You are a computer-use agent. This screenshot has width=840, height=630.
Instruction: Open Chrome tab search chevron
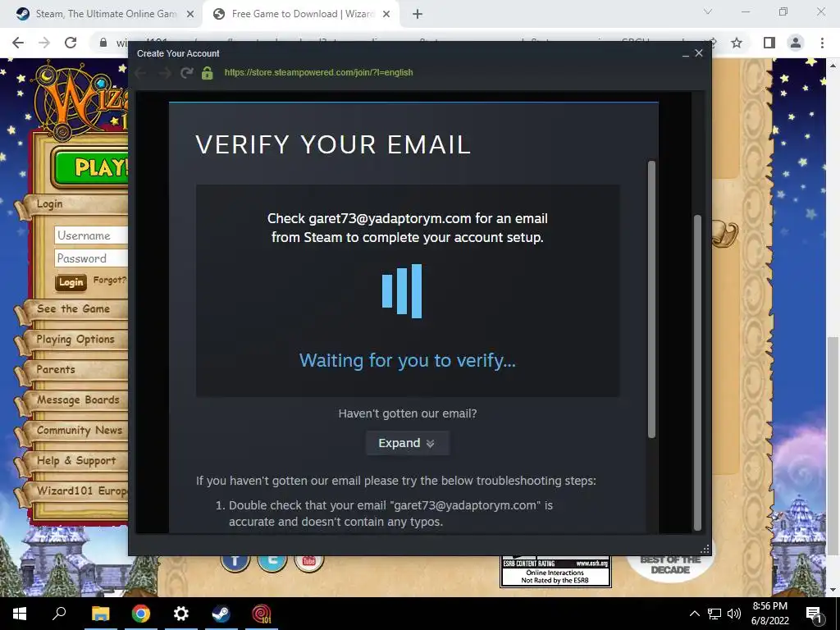(x=708, y=11)
